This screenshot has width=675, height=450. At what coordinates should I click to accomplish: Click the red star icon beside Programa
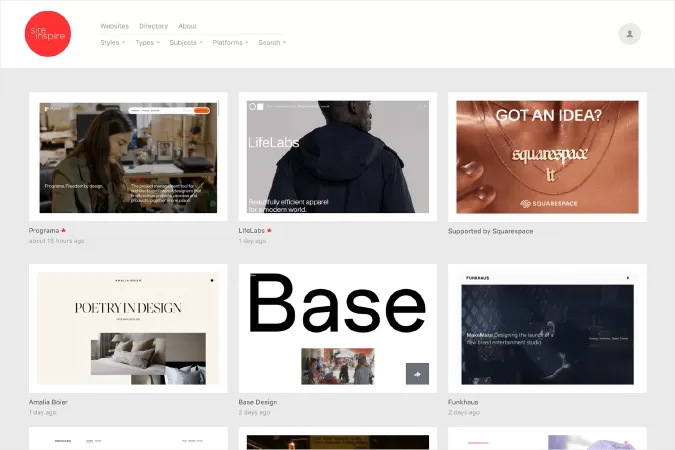[63, 230]
